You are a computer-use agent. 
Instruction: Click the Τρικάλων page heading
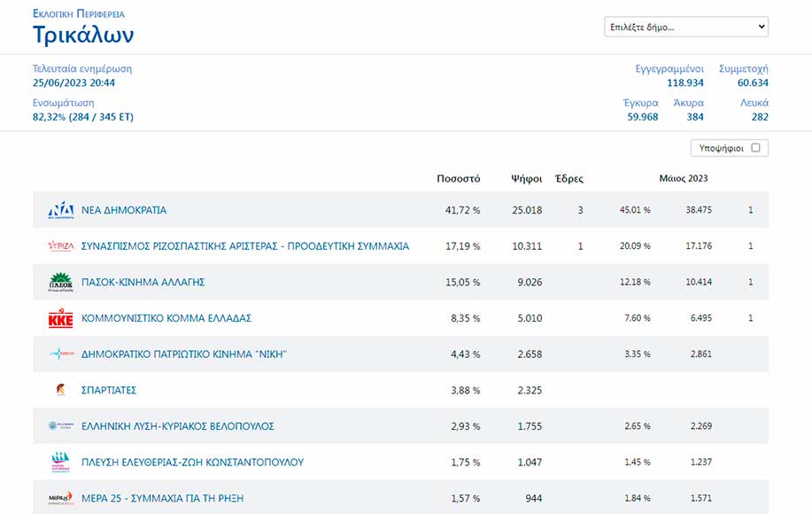83,35
